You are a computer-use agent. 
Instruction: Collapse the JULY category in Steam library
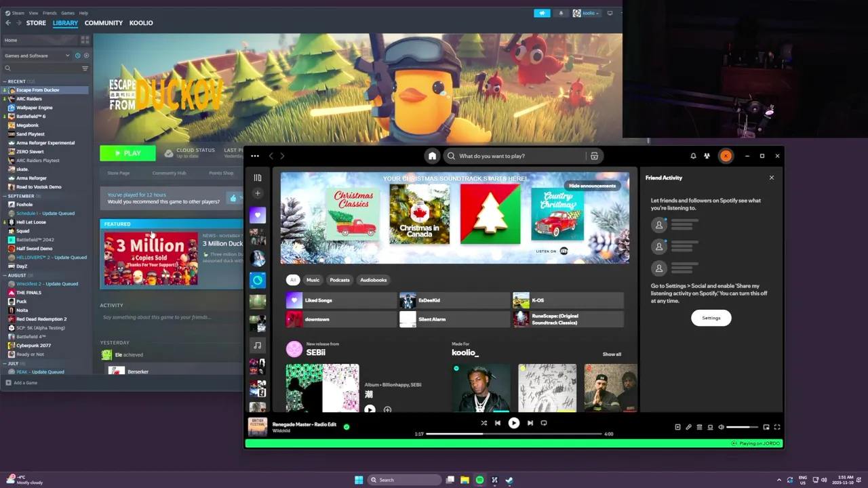[4, 363]
